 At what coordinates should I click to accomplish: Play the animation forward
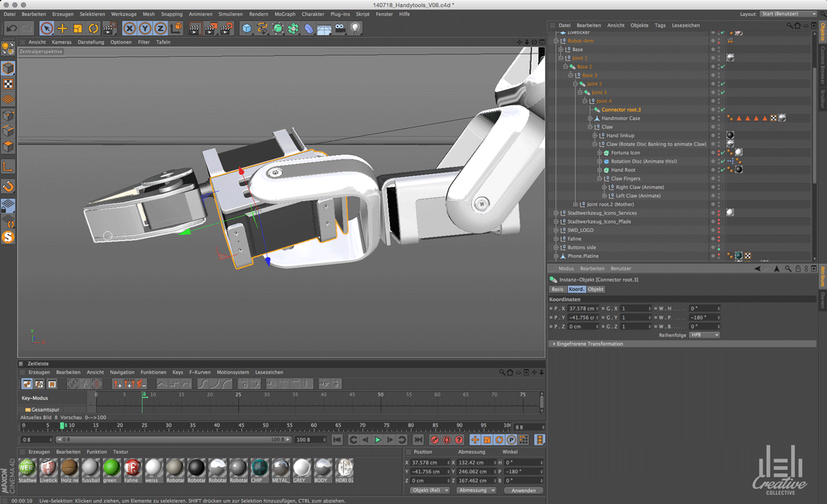pyautogui.click(x=378, y=439)
